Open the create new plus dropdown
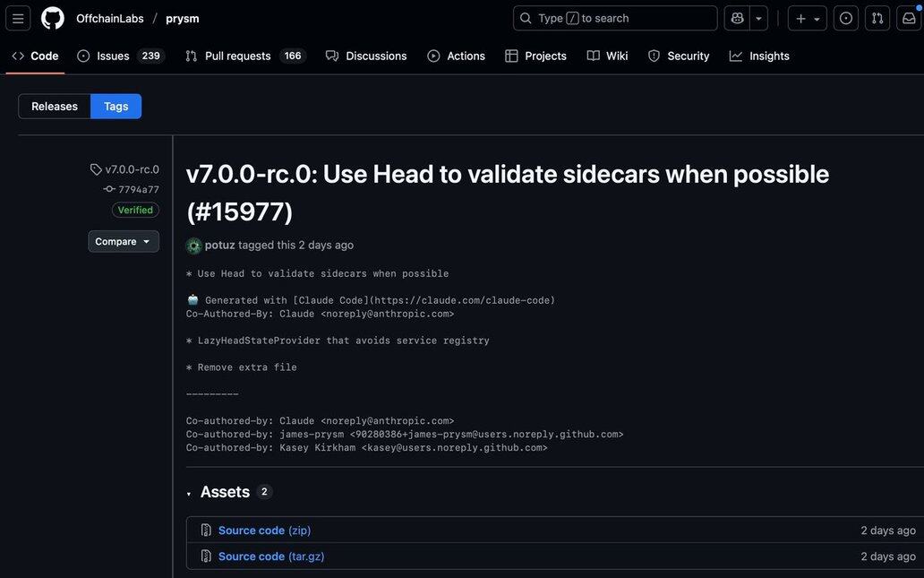This screenshot has width=924, height=578. pos(807,18)
